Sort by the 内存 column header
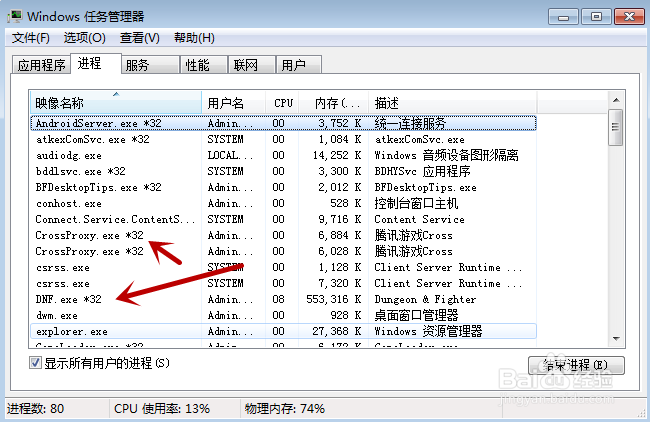 click(334, 103)
